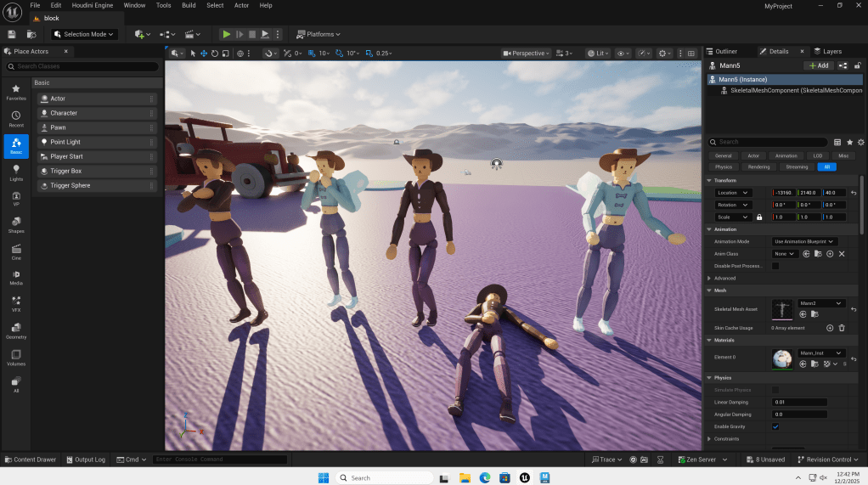Image resolution: width=868 pixels, height=485 pixels.
Task: Click the Content Drawer button
Action: 30,460
